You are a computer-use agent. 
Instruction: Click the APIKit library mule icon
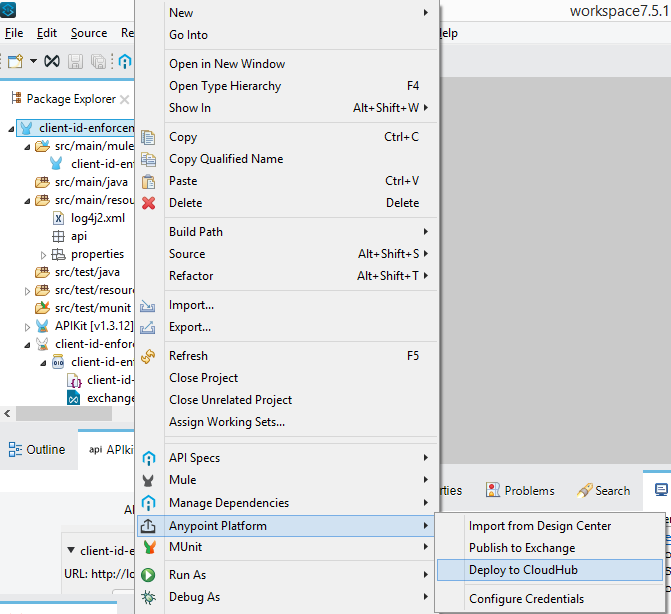point(42,326)
